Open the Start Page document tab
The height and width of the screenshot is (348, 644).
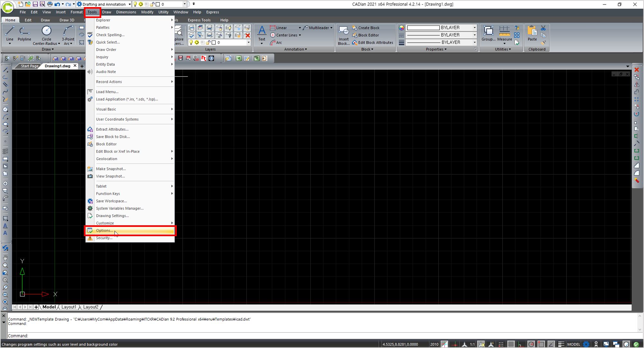(x=30, y=66)
